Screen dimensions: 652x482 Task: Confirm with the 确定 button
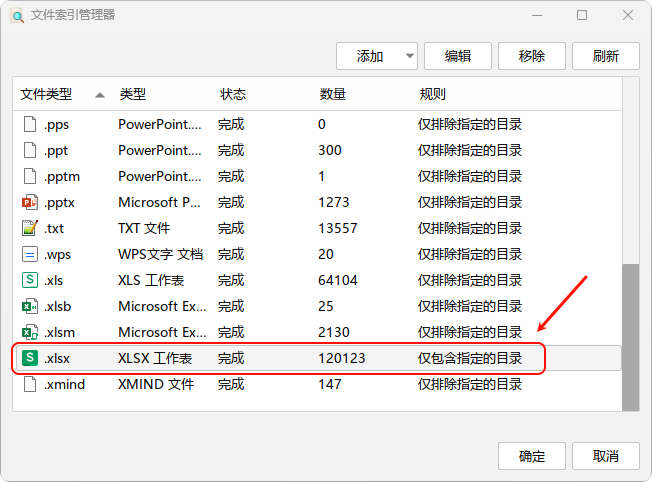532,456
